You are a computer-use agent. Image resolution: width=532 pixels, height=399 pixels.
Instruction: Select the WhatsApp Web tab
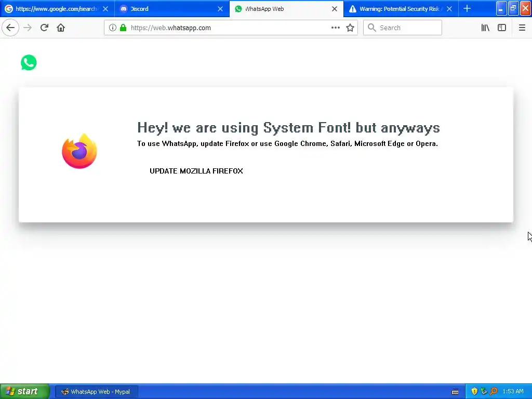pos(286,9)
